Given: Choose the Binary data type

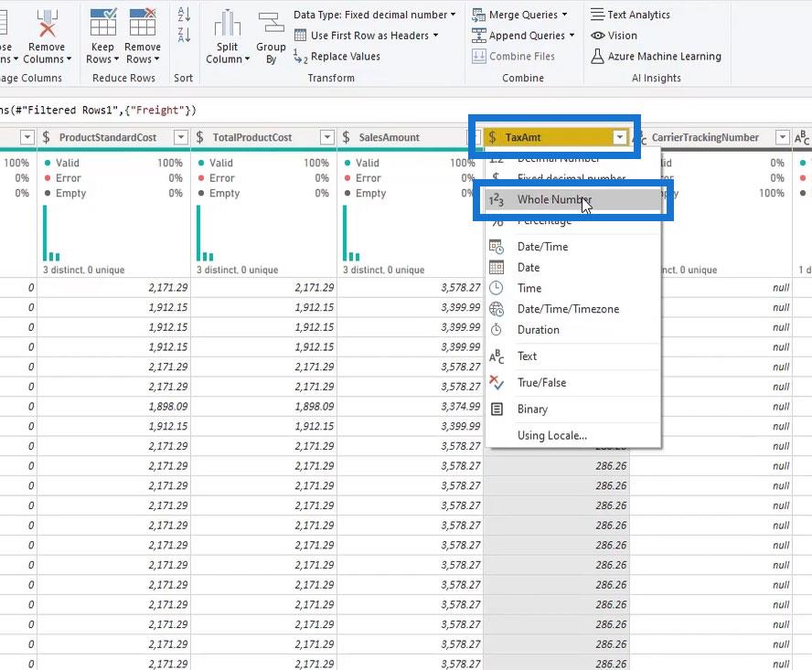Looking at the screenshot, I should [573, 409].
